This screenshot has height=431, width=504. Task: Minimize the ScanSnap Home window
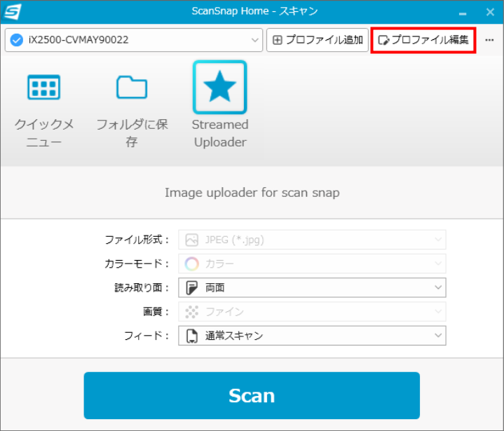[x=463, y=12]
